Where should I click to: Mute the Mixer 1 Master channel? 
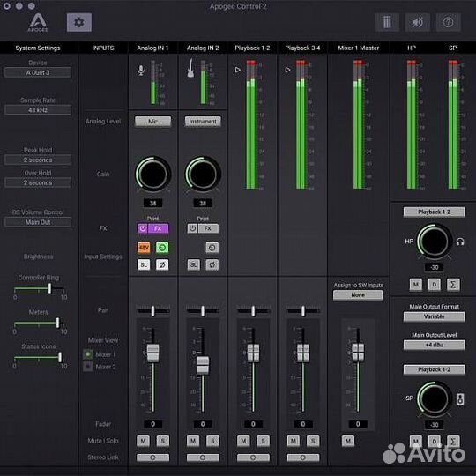tap(348, 441)
